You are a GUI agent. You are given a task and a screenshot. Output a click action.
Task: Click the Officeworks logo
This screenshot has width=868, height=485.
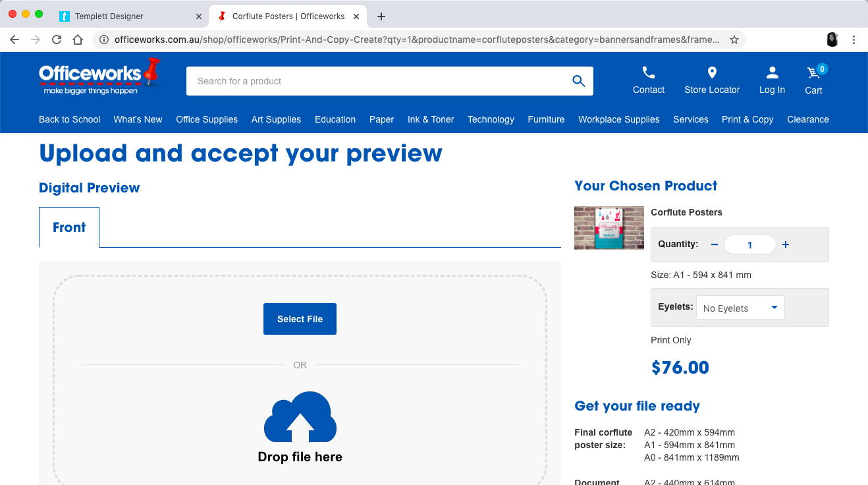99,76
